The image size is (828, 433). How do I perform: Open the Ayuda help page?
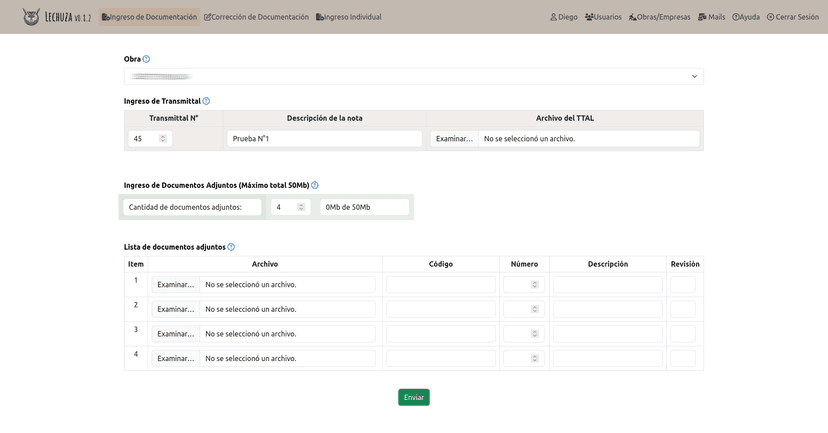tap(746, 17)
